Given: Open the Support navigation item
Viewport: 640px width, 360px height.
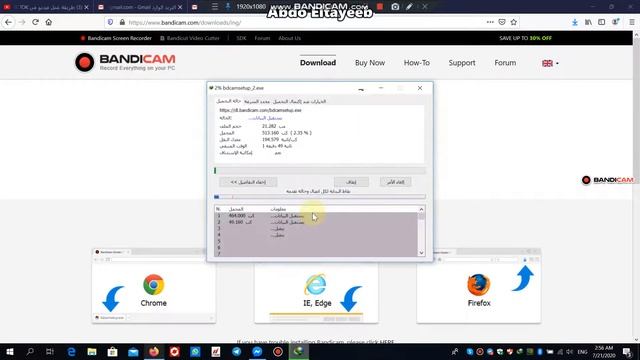Looking at the screenshot, I should click(462, 62).
